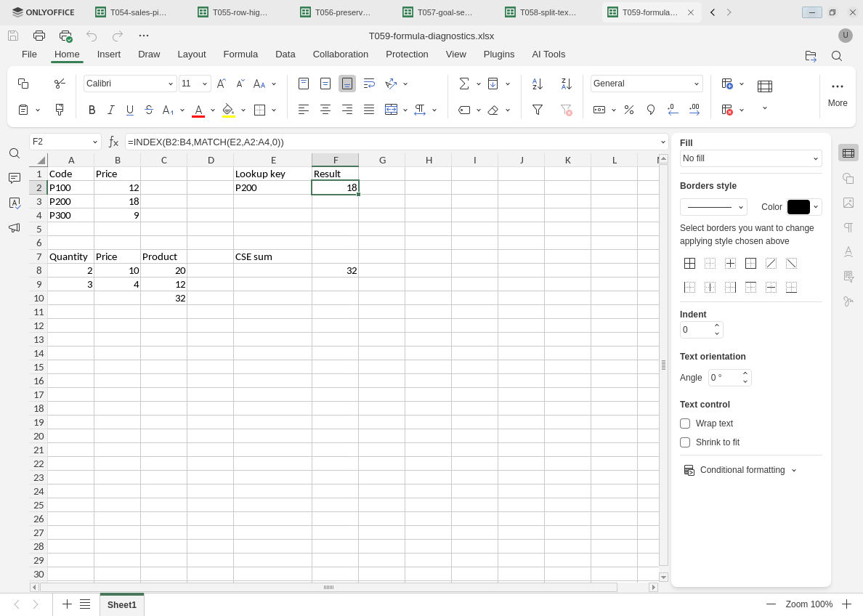Enable Shrink to fit checkbox

click(x=685, y=442)
